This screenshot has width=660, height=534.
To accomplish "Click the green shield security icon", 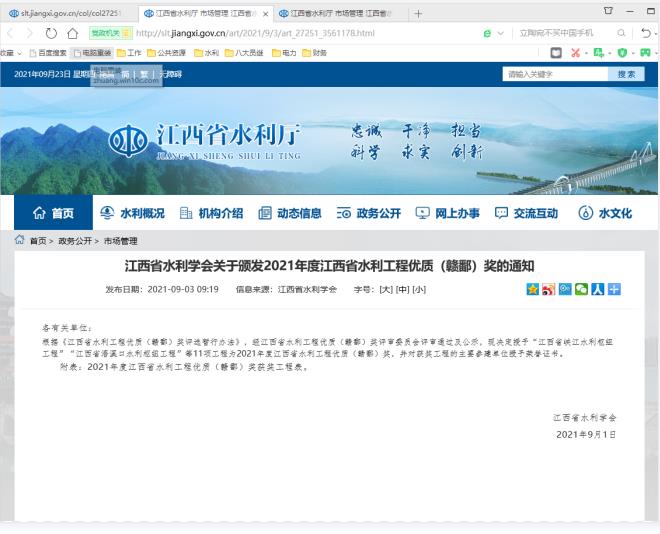I will (622, 53).
